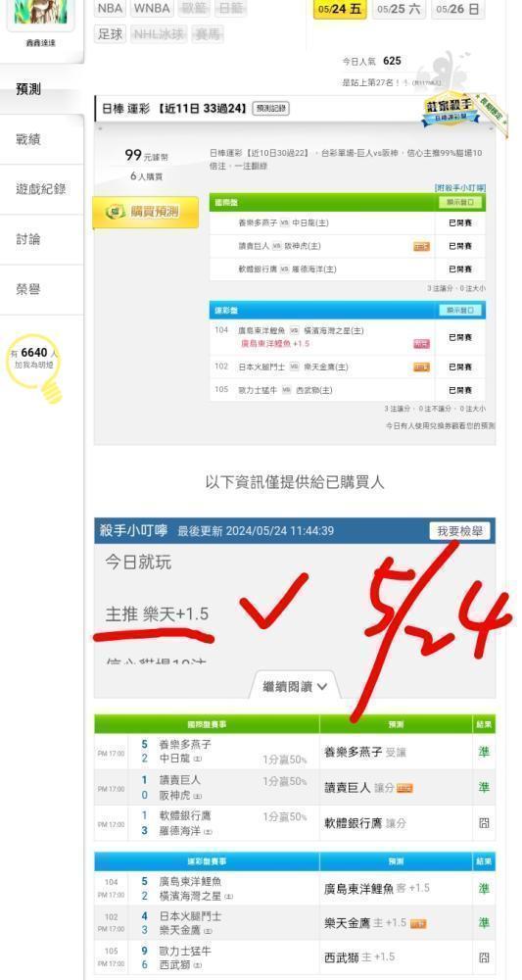The height and width of the screenshot is (980, 522).
Task: Choose the WNBA league filter
Action: 152,9
